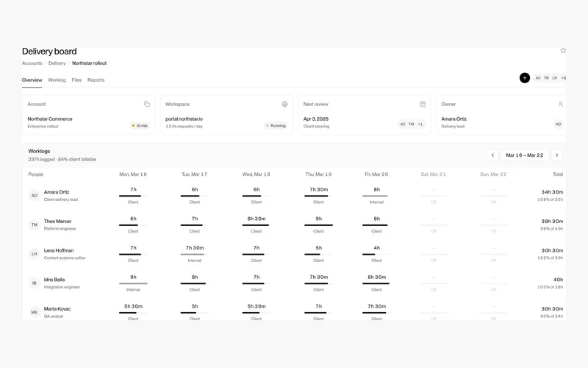
Task: Click the copy icon on Account card
Action: 146,104
